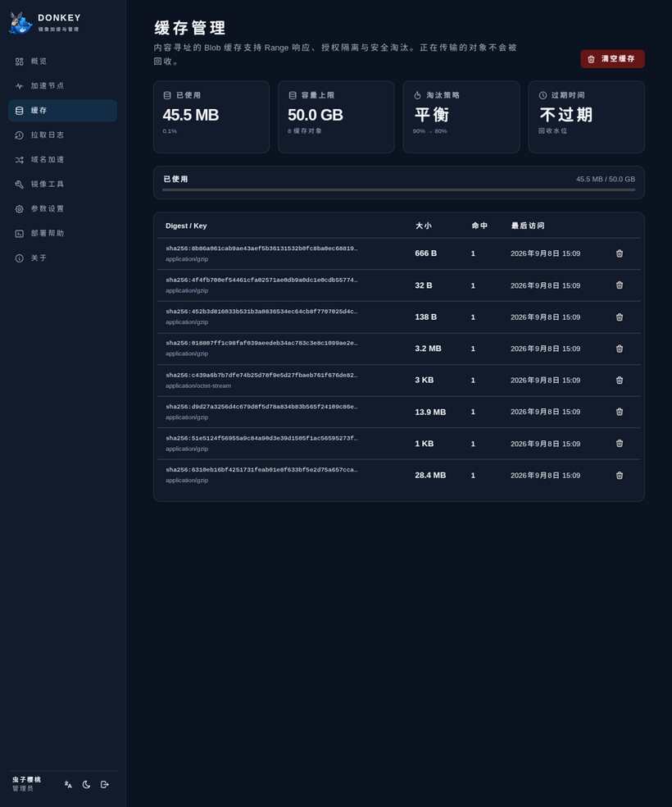
Task: Toggle dark mode with the moon icon
Action: pyautogui.click(x=86, y=784)
